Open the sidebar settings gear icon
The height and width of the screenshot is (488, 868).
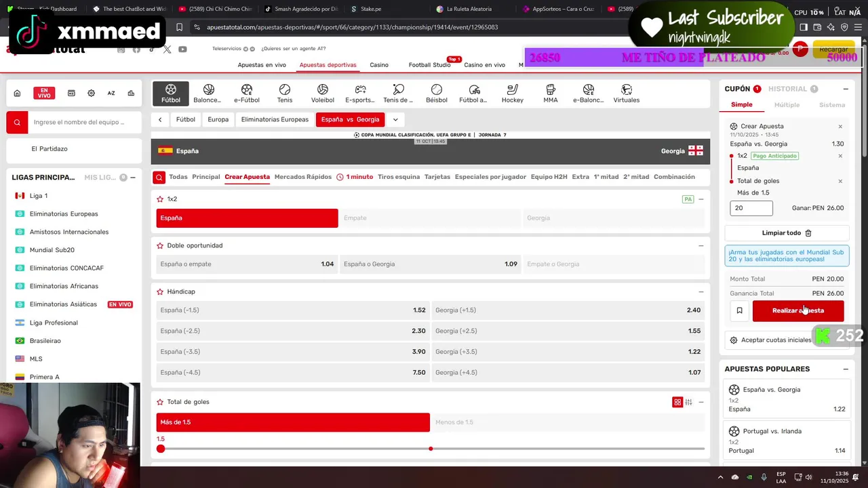click(91, 93)
